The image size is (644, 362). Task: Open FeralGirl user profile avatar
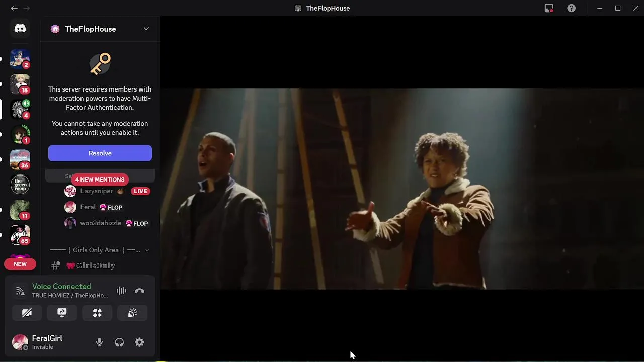tap(20, 342)
